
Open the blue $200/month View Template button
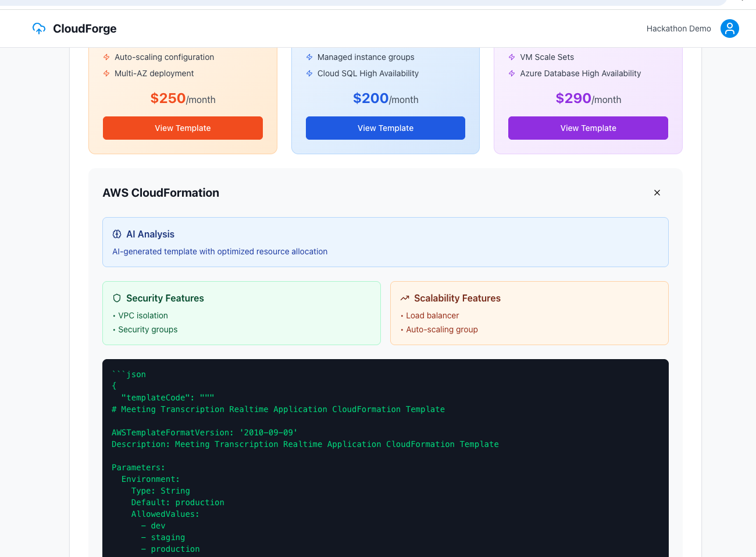click(386, 128)
